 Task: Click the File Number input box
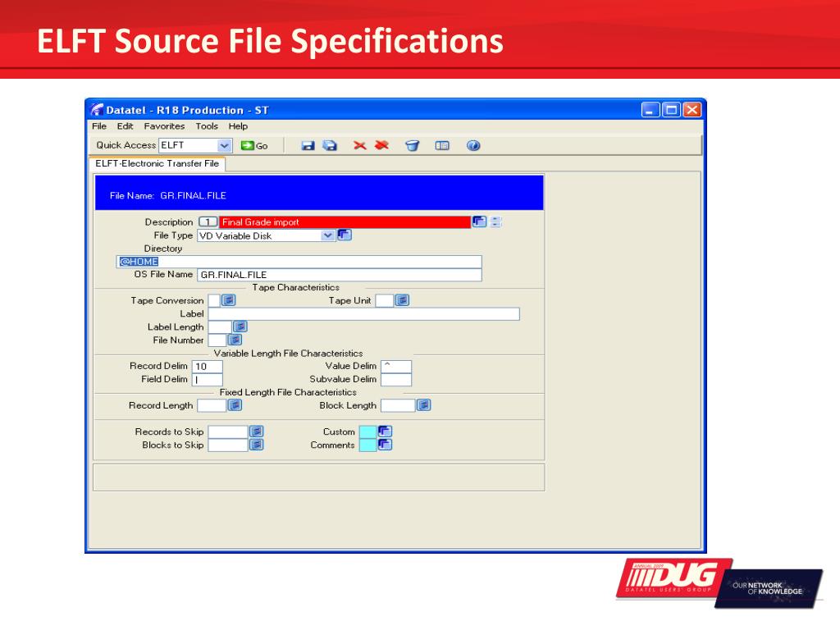[x=217, y=340]
